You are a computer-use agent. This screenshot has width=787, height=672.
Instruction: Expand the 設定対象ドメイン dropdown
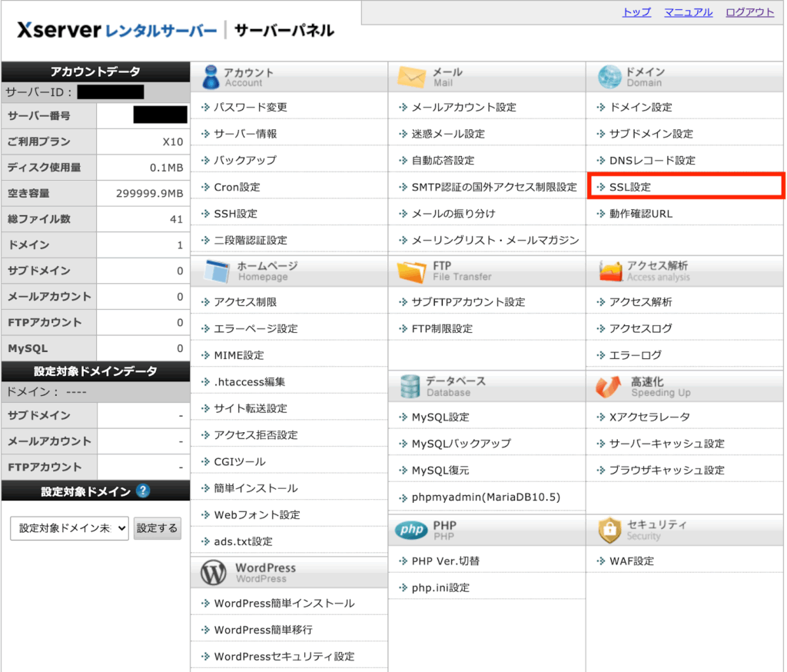click(x=69, y=528)
